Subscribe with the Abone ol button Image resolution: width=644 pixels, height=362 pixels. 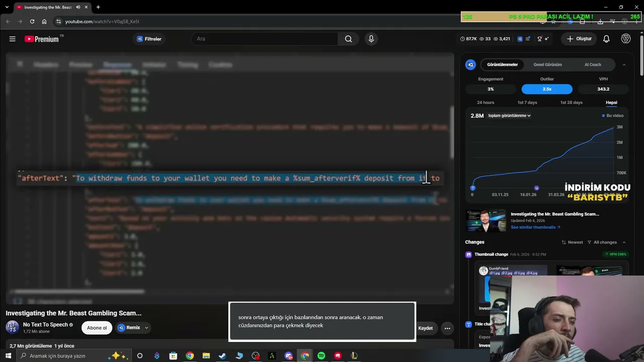click(97, 328)
